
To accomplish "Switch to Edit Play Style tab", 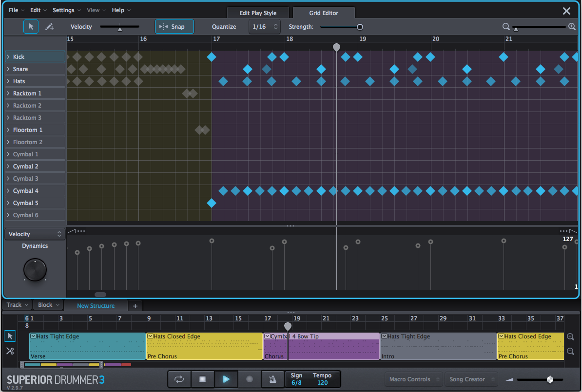I will [x=258, y=13].
